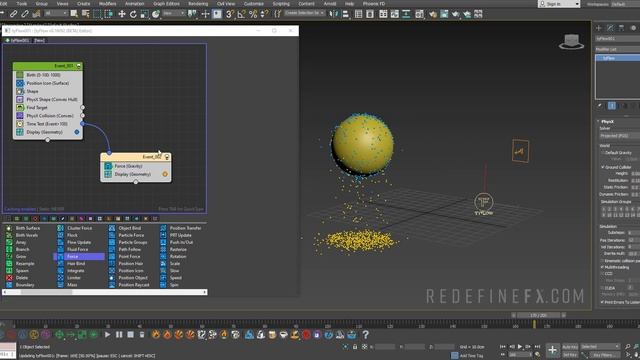Open the Align tool icon
This screenshot has height=360, width=640.
tap(345, 14)
